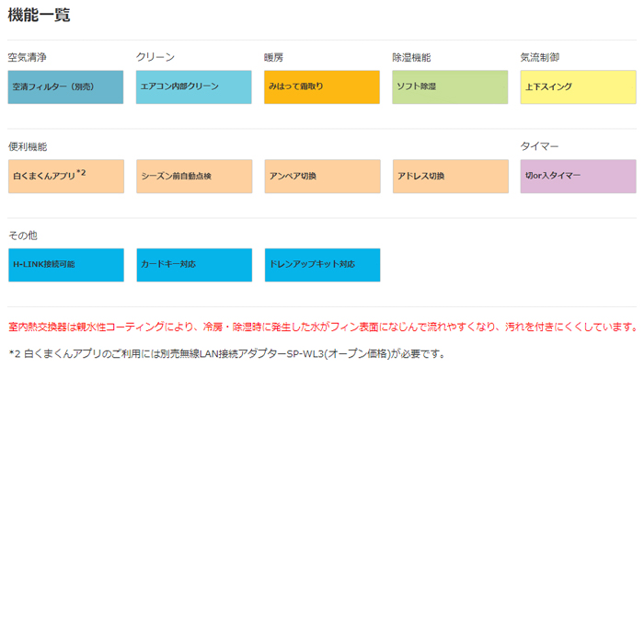Viewport: 644px width, 644px height.
Task: Click the yellow 上下スイング box
Action: [x=577, y=86]
